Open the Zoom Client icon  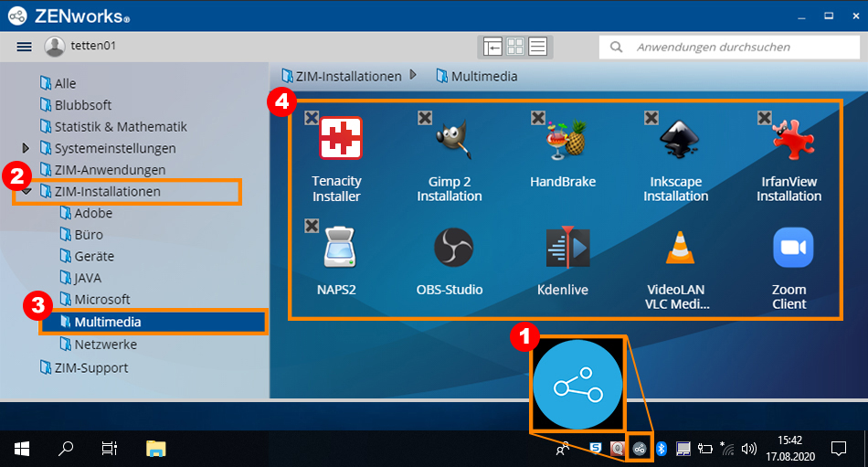pos(793,247)
